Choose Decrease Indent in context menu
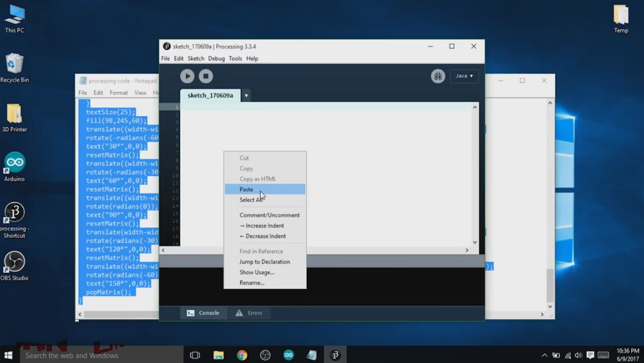The height and width of the screenshot is (363, 644). pyautogui.click(x=265, y=236)
